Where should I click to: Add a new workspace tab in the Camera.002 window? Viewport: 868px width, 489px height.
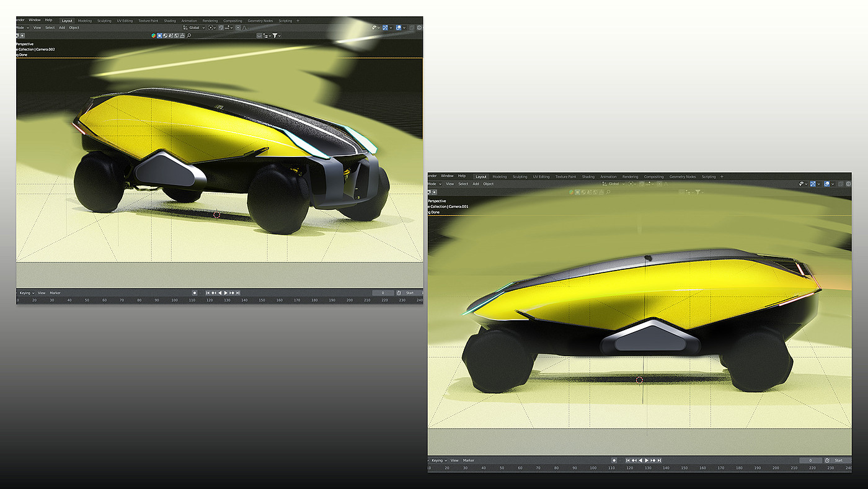298,20
